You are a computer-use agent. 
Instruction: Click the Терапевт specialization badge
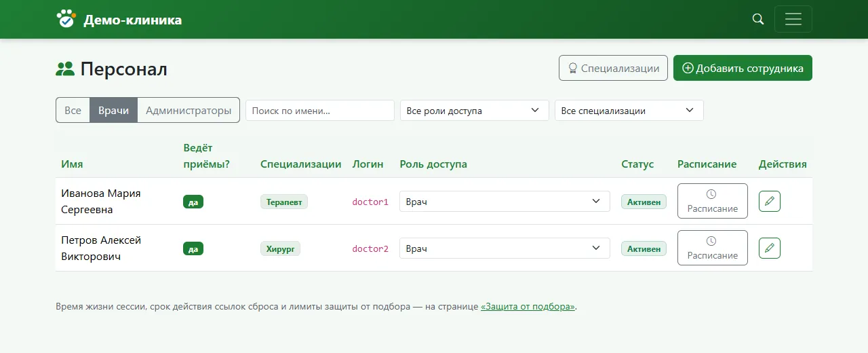click(284, 202)
